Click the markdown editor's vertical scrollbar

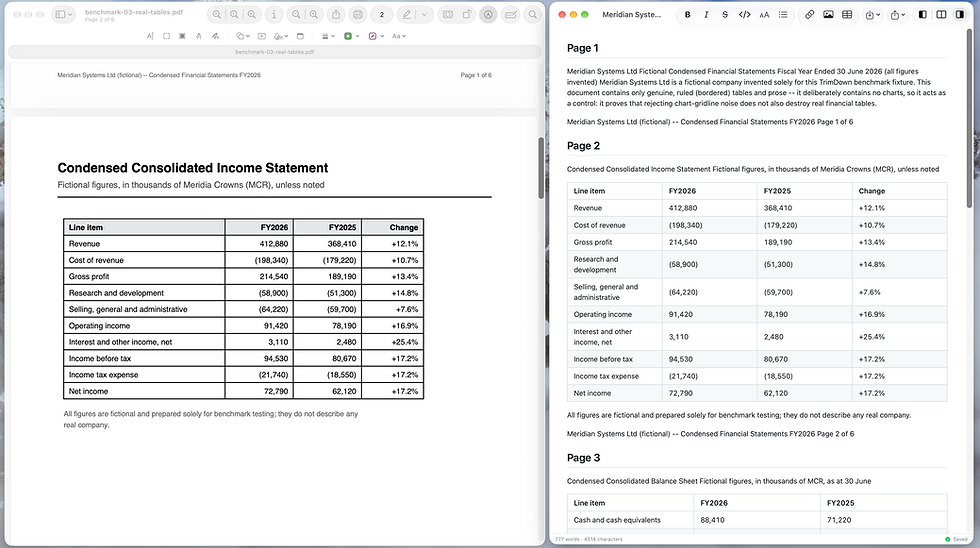(969, 119)
